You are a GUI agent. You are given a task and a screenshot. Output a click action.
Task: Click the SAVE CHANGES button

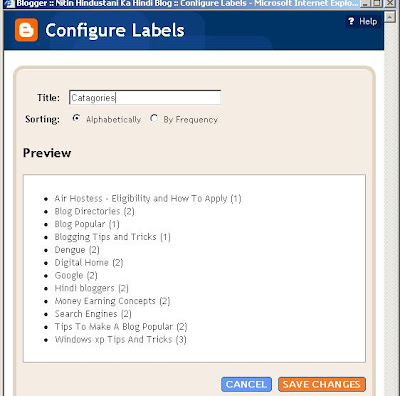(x=322, y=384)
